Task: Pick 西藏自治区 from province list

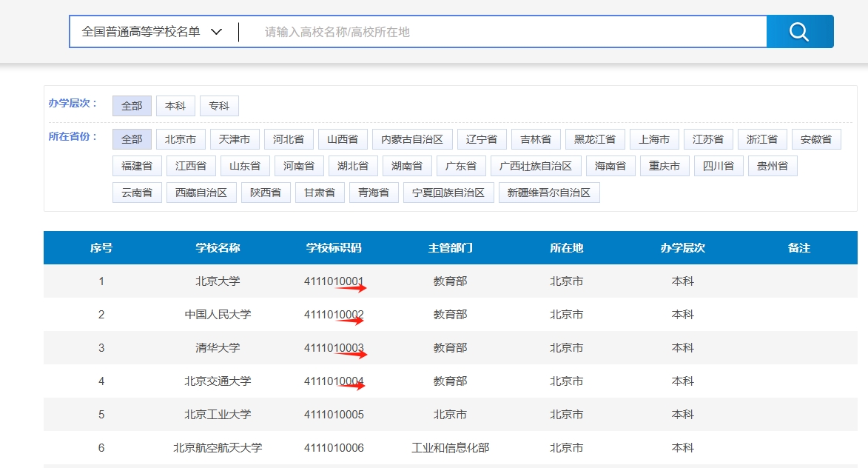Action: 201,193
